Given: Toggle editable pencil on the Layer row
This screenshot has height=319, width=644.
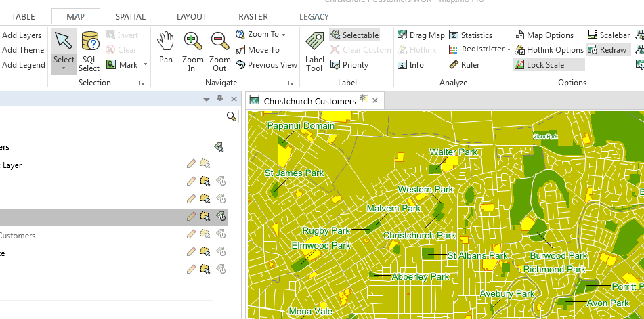Looking at the screenshot, I should (x=191, y=164).
